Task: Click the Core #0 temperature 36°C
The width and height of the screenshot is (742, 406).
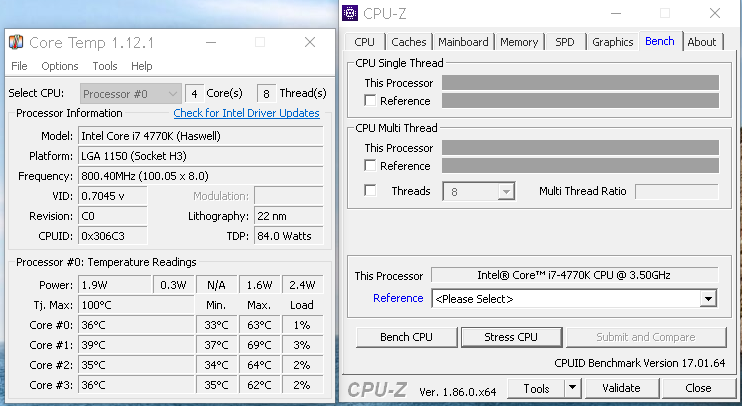Action: click(x=136, y=326)
